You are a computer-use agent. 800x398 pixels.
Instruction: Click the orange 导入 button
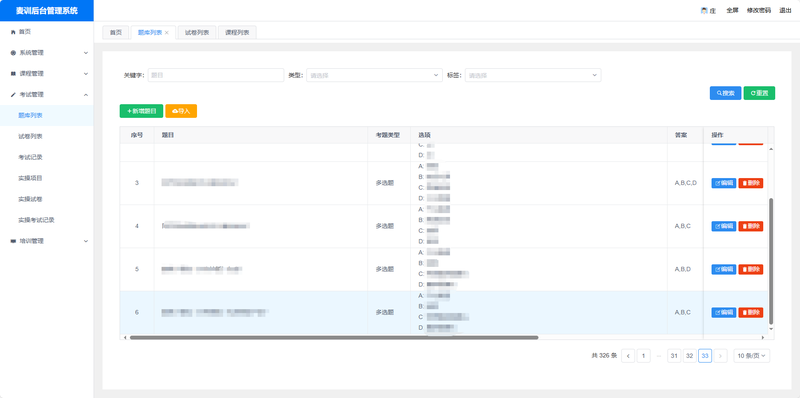coord(181,111)
